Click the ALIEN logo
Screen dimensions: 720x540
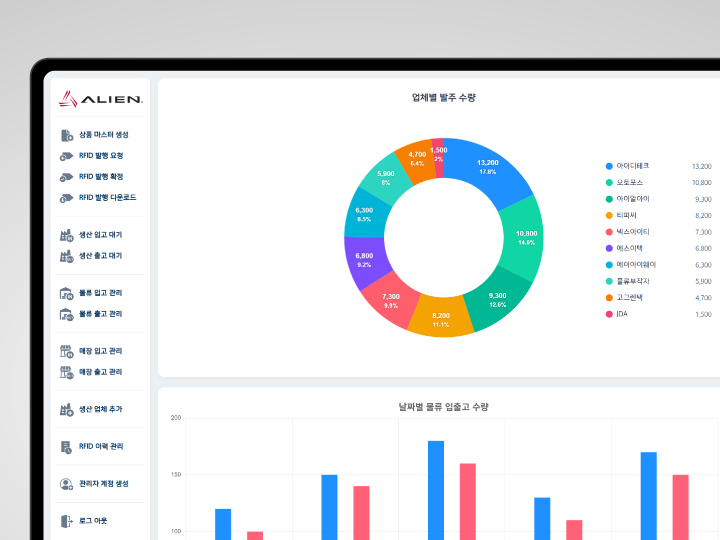[100, 99]
